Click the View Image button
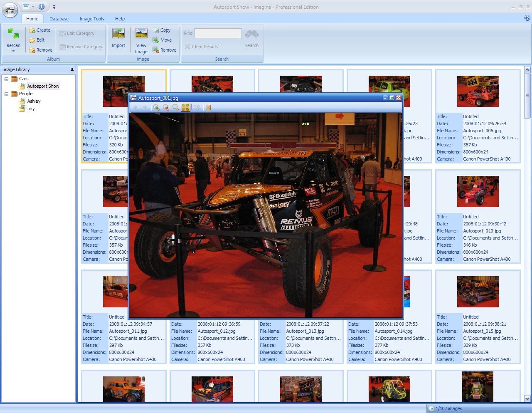 [x=141, y=41]
